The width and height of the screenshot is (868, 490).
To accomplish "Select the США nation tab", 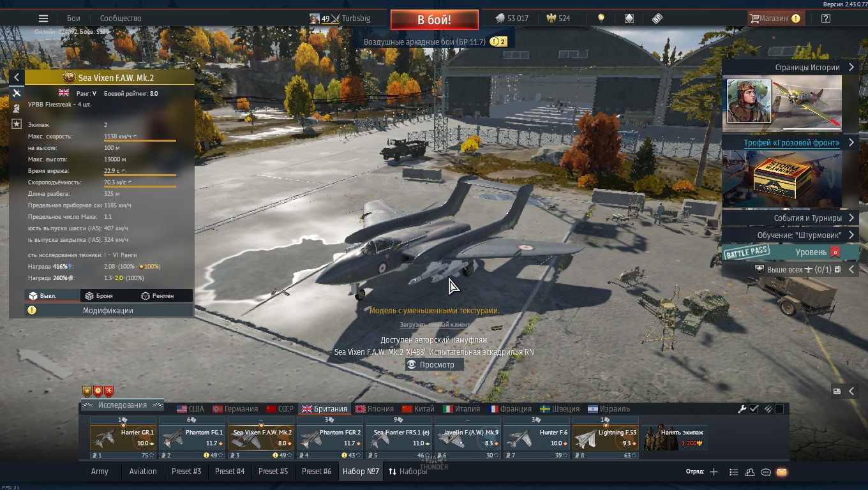I will coord(190,409).
